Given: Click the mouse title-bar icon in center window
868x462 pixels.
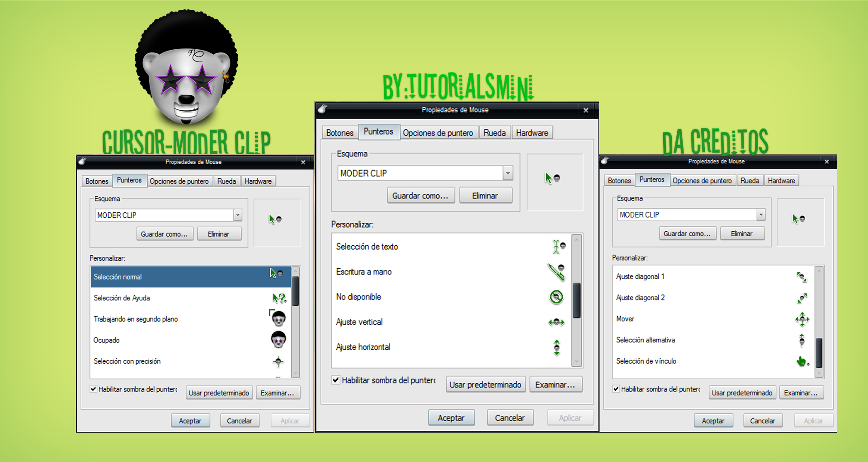Looking at the screenshot, I should click(x=322, y=109).
